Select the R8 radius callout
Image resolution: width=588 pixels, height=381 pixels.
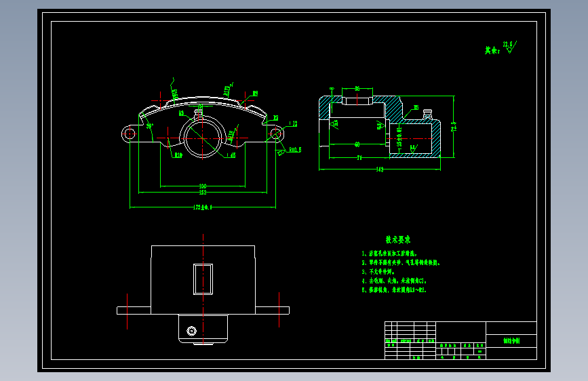pyautogui.click(x=255, y=94)
